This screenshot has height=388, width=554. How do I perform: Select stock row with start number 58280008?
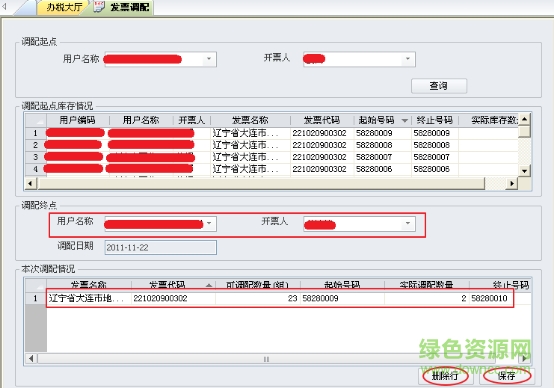point(272,145)
